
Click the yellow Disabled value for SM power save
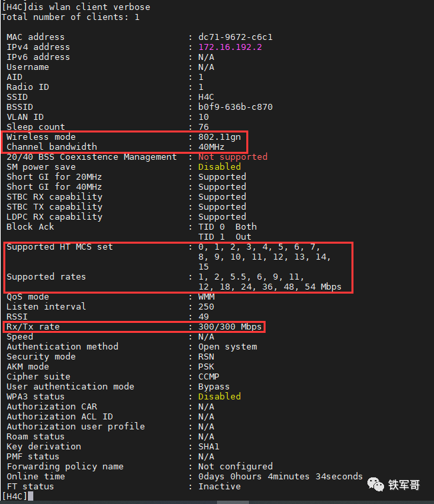(x=220, y=167)
